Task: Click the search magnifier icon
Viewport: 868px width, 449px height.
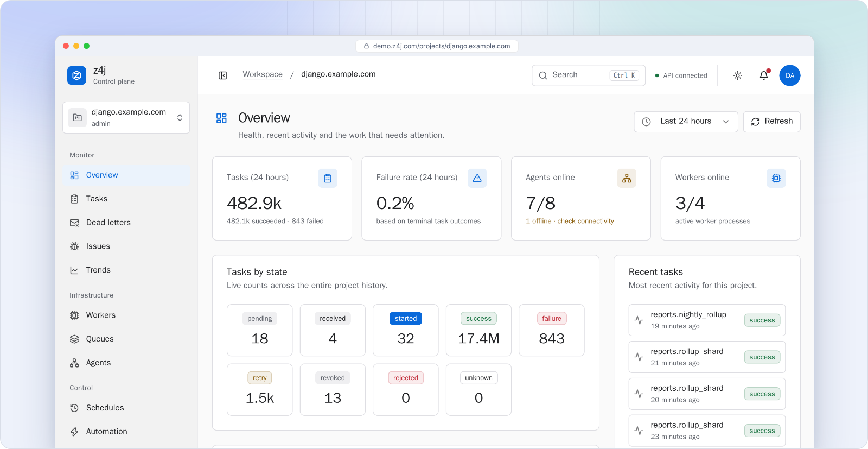Action: [543, 75]
